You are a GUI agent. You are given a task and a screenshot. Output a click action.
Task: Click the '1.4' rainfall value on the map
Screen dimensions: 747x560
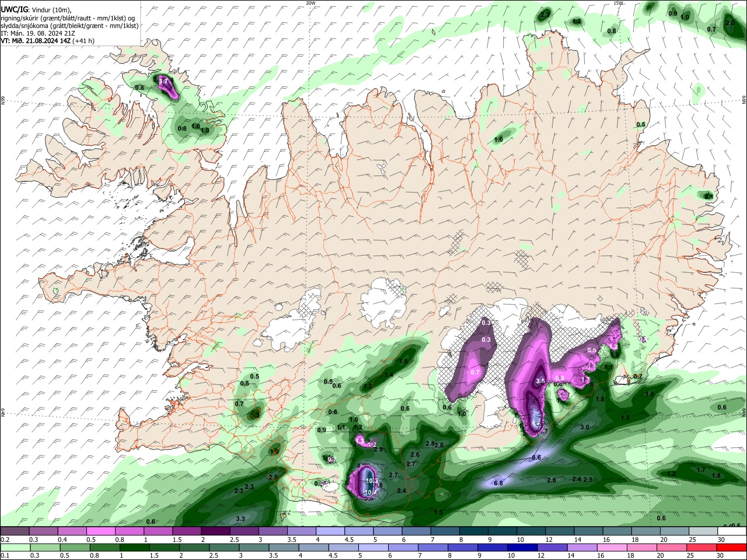pos(389,374)
